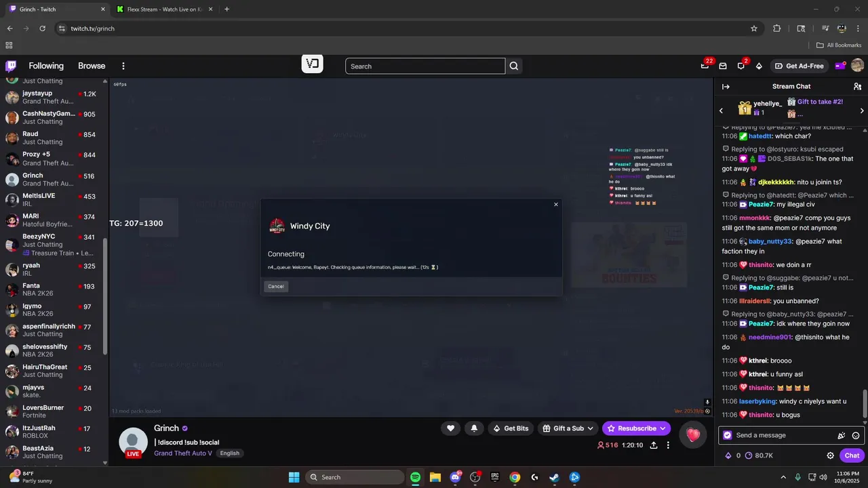This screenshot has height=488, width=868.
Task: Open the purple Turbo icon by the avatar
Action: (840, 66)
